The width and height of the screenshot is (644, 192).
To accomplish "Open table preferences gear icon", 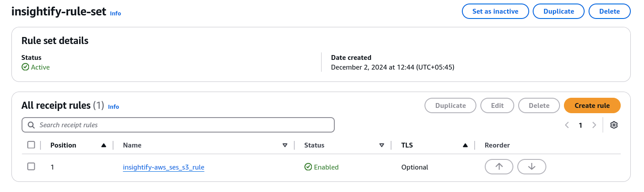I will tap(614, 125).
